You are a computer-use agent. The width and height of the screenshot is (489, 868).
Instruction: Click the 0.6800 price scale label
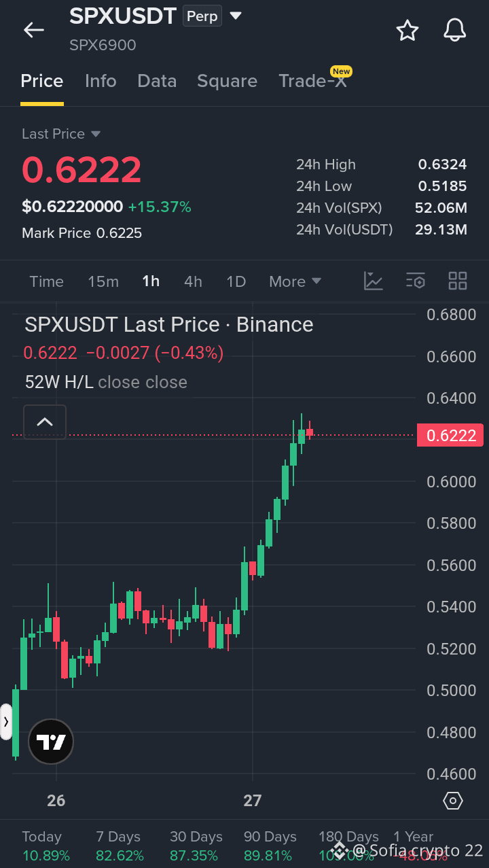451,315
